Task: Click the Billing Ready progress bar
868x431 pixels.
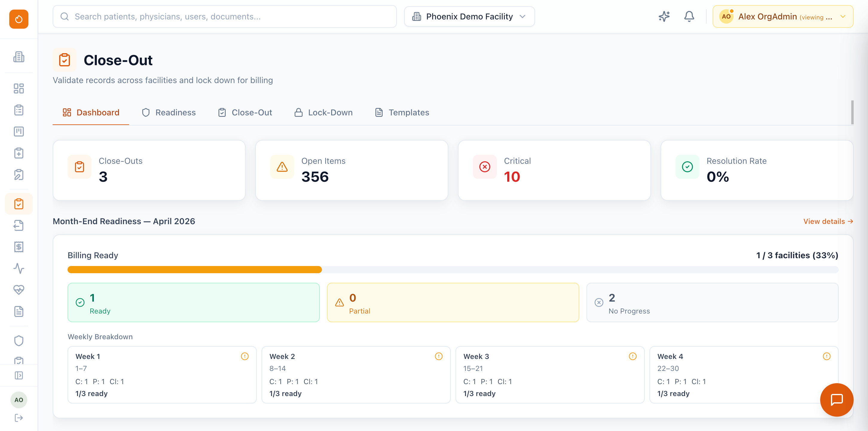Action: point(453,270)
